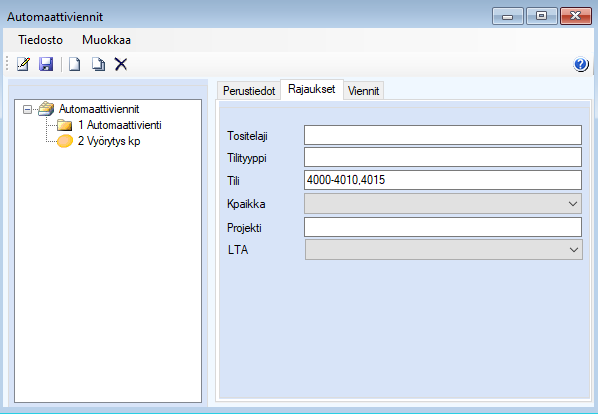The width and height of the screenshot is (598, 414).
Task: Delete entry with the X toolbar icon
Action: point(121,64)
